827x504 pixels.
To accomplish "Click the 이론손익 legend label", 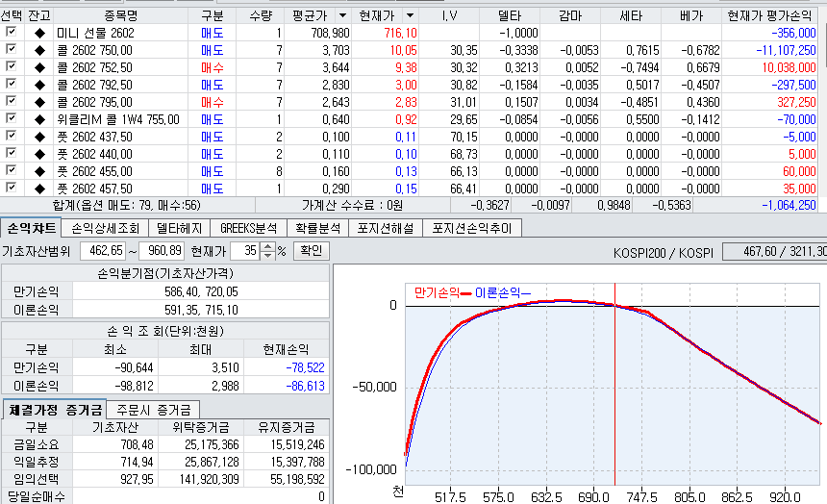I will (497, 293).
